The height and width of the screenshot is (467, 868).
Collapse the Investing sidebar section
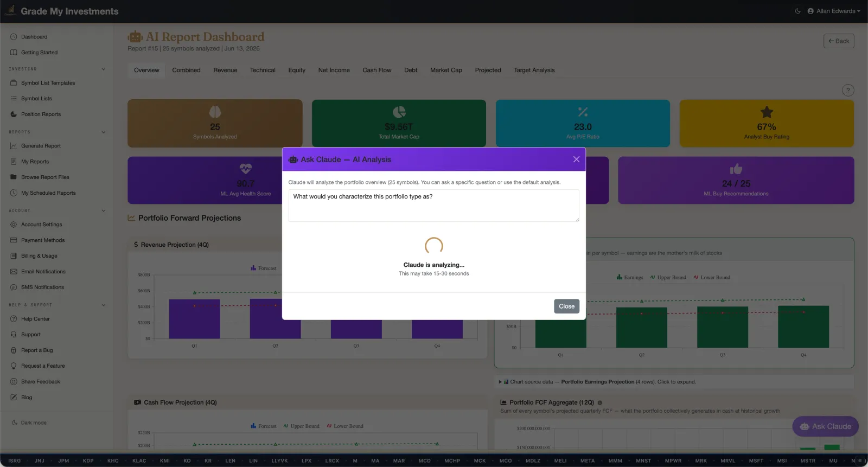104,69
